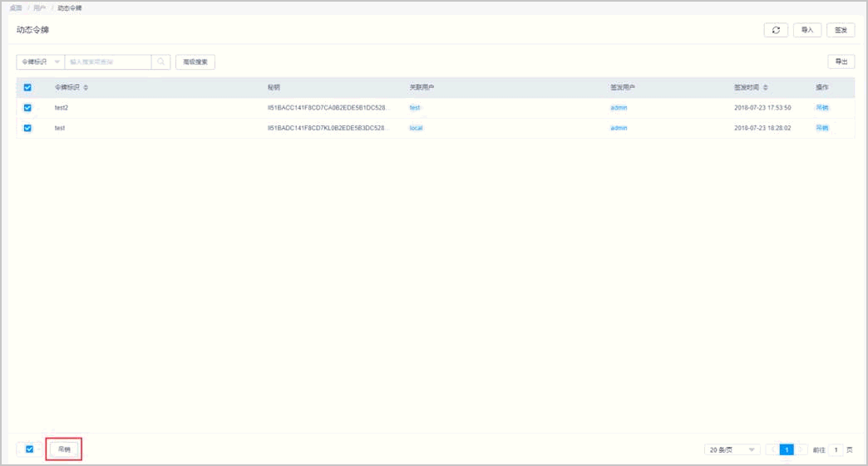Click the bottom 吊销 batch revoke button
The image size is (868, 466).
tap(64, 449)
